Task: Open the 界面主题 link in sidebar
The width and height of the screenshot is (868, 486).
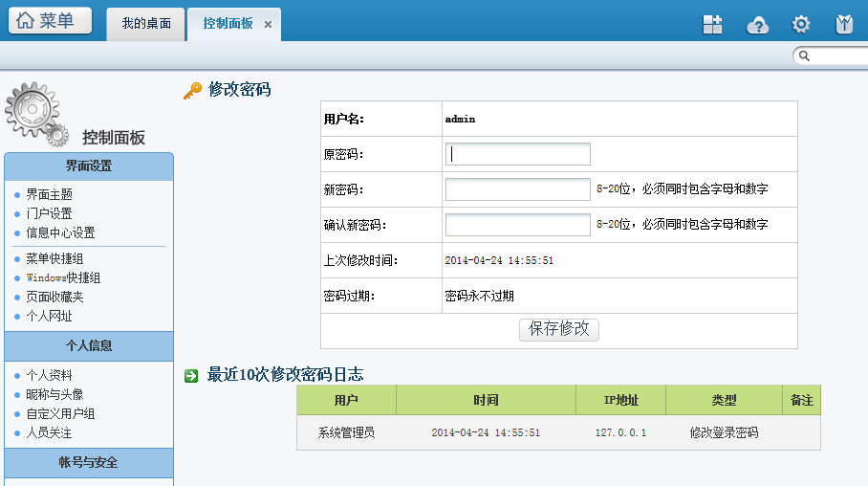Action: tap(49, 194)
